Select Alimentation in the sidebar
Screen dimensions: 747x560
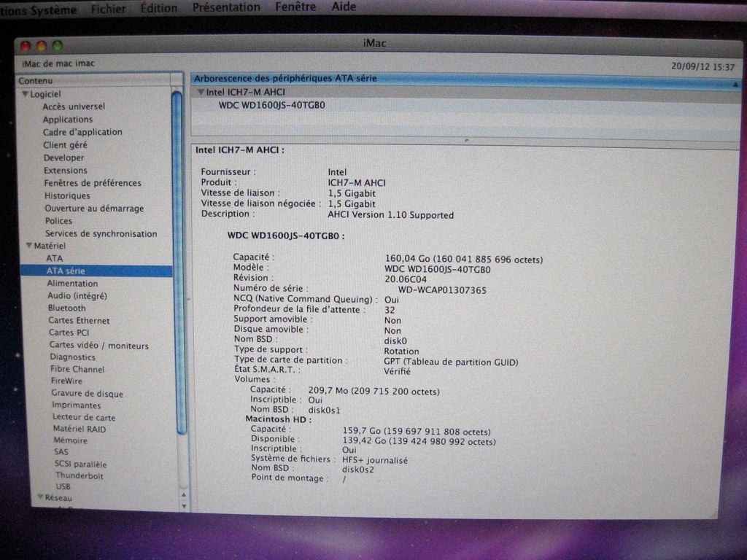pyautogui.click(x=72, y=284)
